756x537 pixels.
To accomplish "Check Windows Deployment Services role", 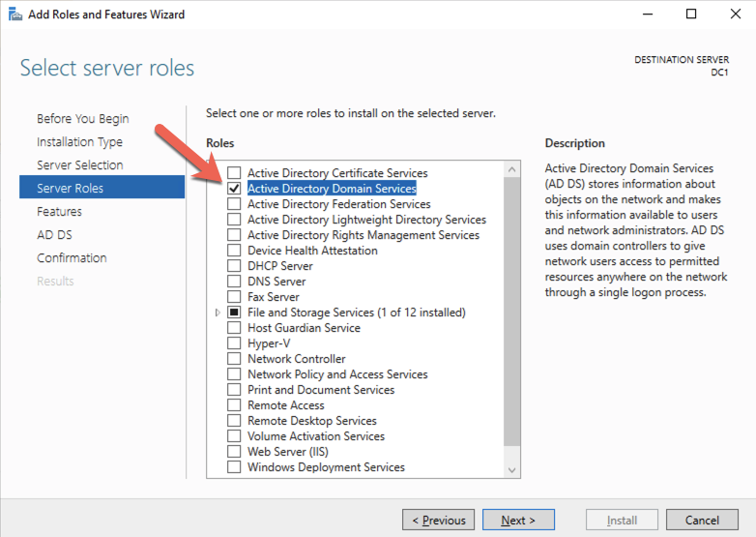I will pos(234,466).
